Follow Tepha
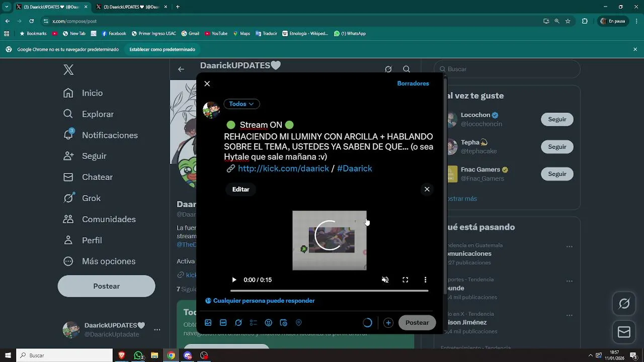 [x=557, y=147]
